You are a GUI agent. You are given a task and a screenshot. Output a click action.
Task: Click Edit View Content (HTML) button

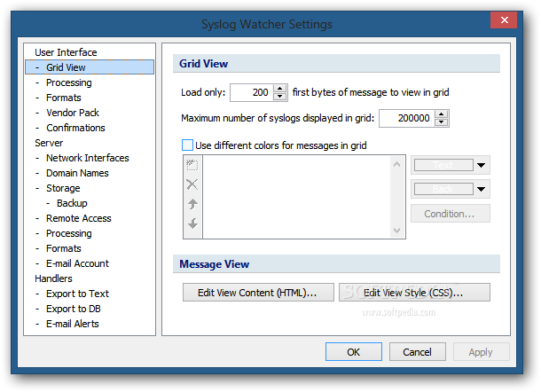pos(258,293)
